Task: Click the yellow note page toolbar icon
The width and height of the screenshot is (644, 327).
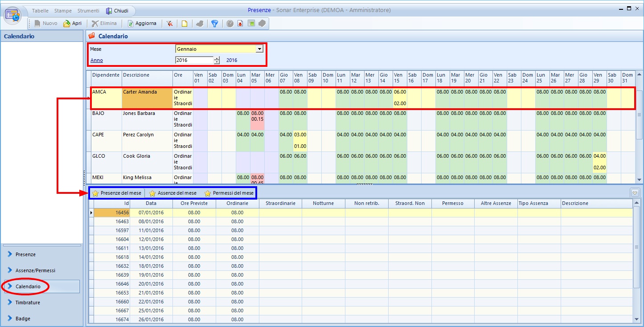Action: pyautogui.click(x=184, y=24)
